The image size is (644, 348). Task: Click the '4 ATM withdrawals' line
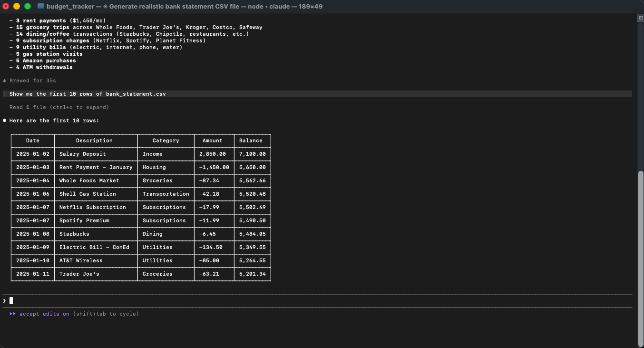pos(41,67)
